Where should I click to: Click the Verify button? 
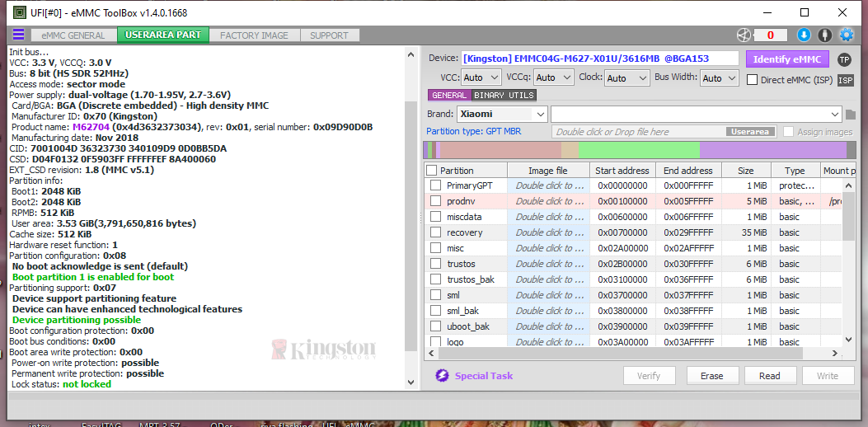649,376
